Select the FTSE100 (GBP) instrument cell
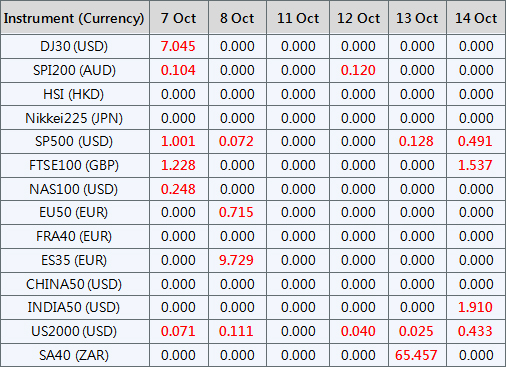This screenshot has height=367, width=506. point(74,165)
